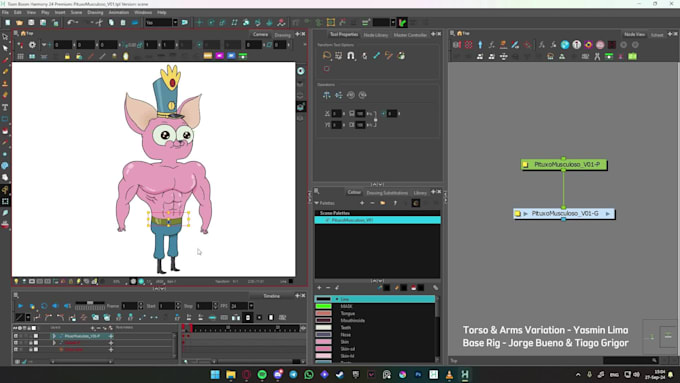The image size is (680, 383).
Task: Toggle visibility of PituxoMusculoso_V01-P timeline layer
Action: pyautogui.click(x=16, y=336)
